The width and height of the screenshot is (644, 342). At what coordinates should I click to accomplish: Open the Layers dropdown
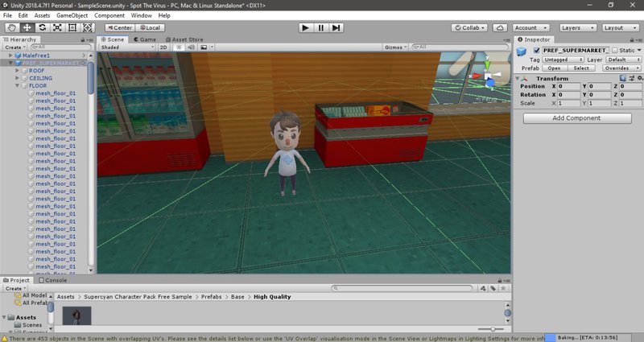pyautogui.click(x=578, y=27)
